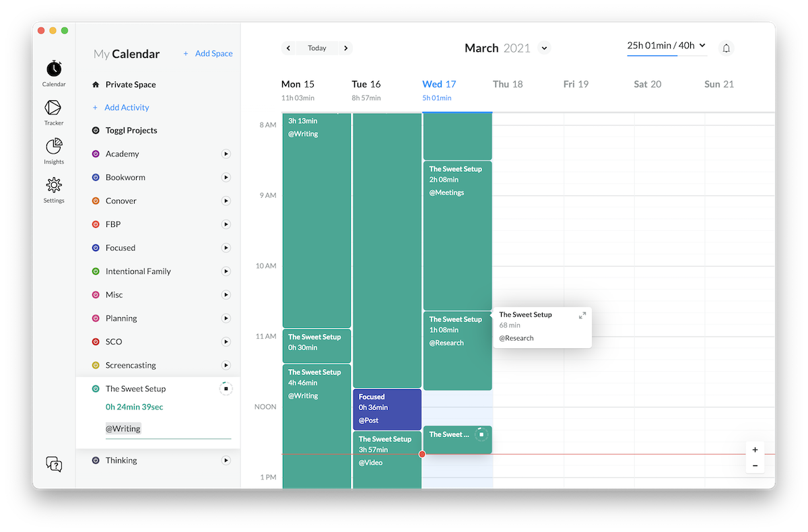Open the Calendar view in sidebar
The width and height of the screenshot is (808, 532).
54,73
